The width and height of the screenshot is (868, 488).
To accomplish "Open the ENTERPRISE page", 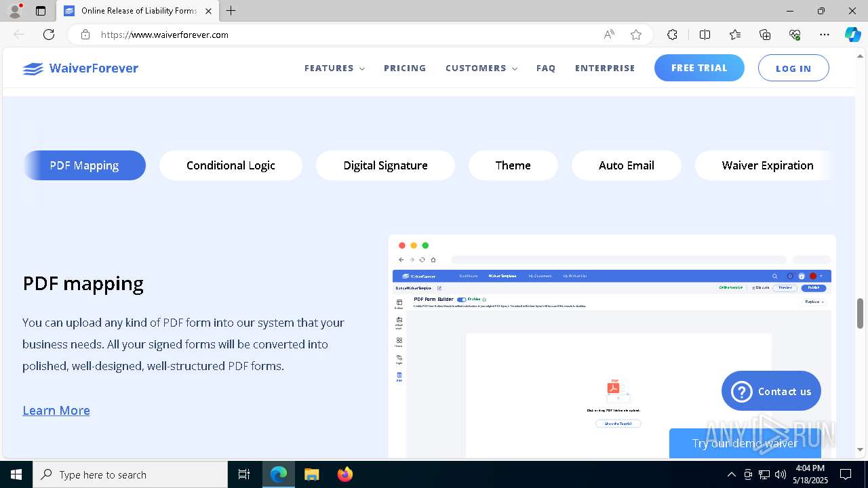I will [x=605, y=68].
